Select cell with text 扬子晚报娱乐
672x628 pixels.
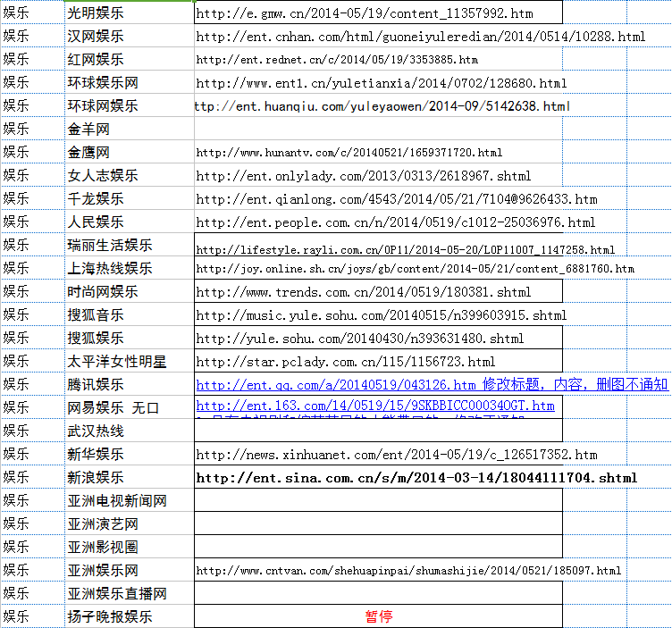pos(130,616)
